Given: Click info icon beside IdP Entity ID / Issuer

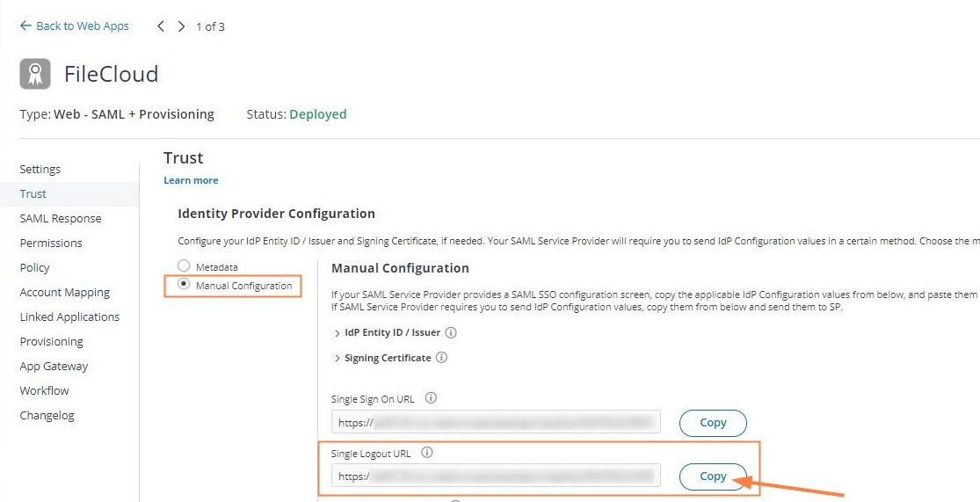Looking at the screenshot, I should 451,333.
